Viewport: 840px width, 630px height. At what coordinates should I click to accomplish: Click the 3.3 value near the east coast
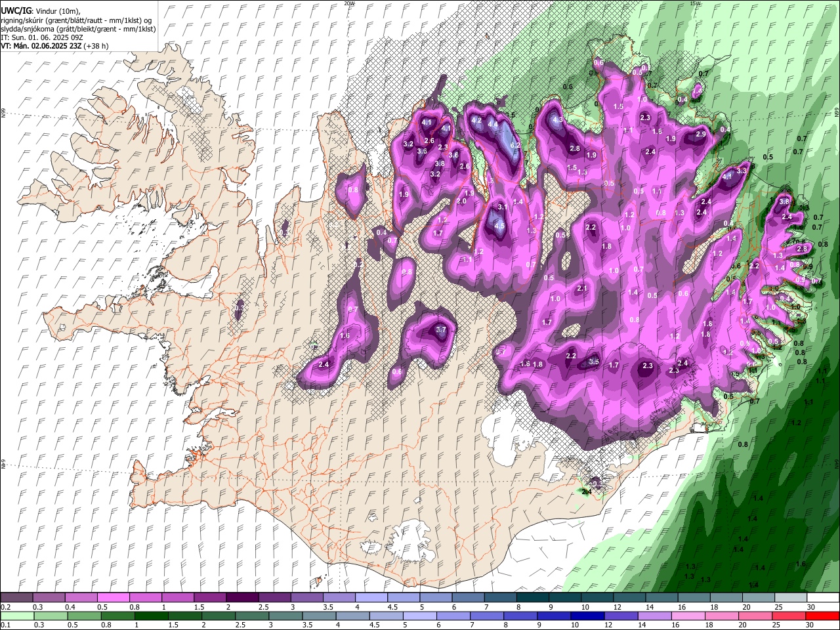click(742, 171)
